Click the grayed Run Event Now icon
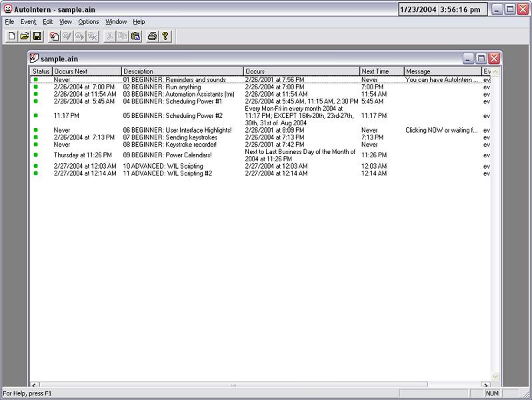Screen dimensions: 532x400 80,36
